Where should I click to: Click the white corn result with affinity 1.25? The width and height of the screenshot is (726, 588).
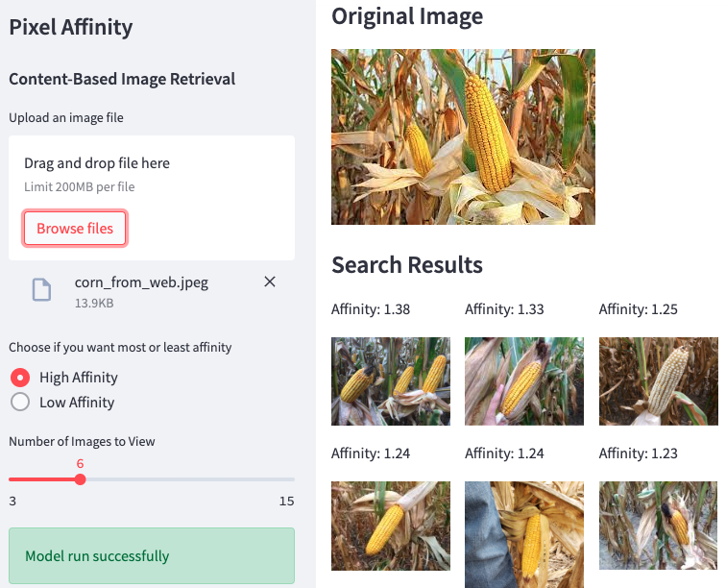[x=659, y=380]
